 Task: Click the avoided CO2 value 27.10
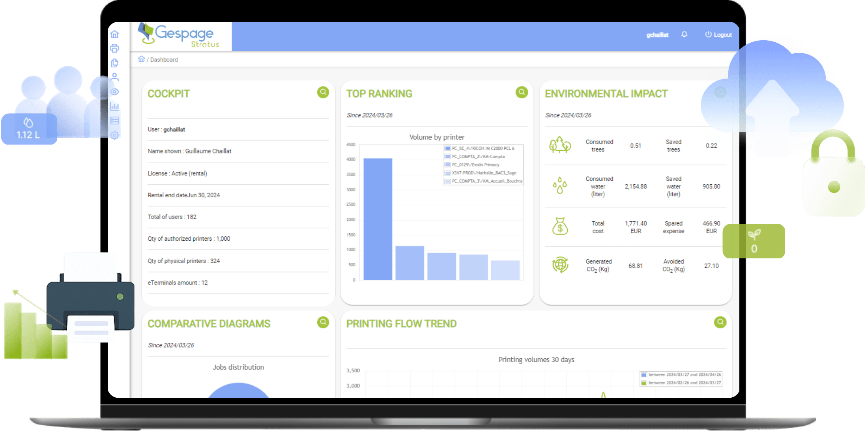tap(711, 266)
